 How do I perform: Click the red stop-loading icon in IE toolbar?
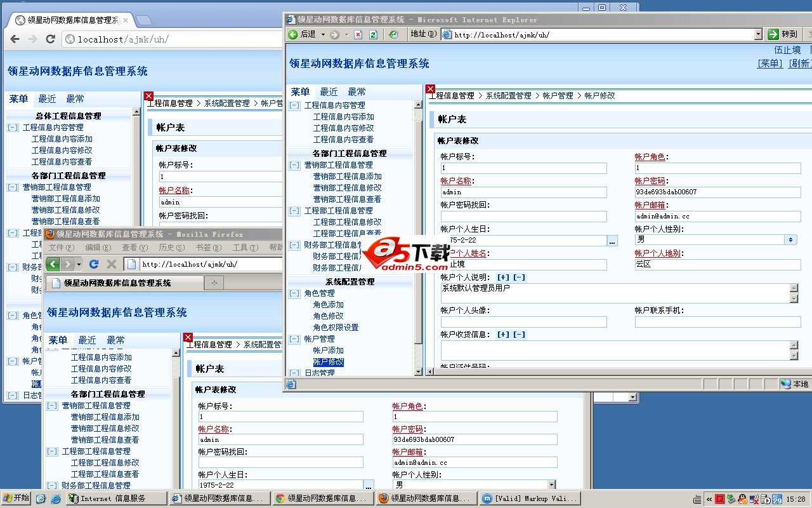point(358,35)
